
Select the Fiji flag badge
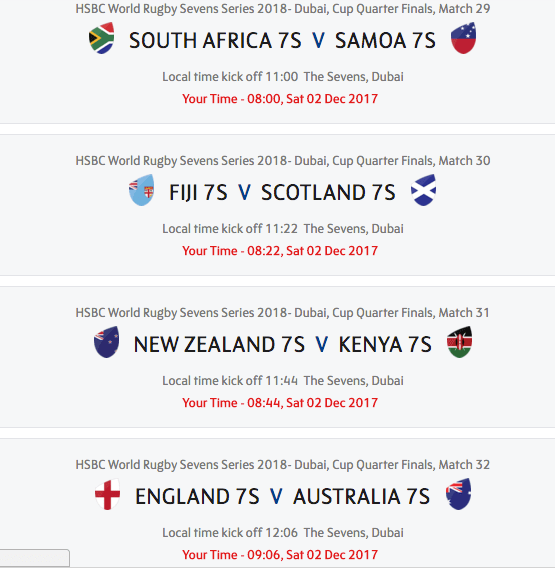click(142, 190)
